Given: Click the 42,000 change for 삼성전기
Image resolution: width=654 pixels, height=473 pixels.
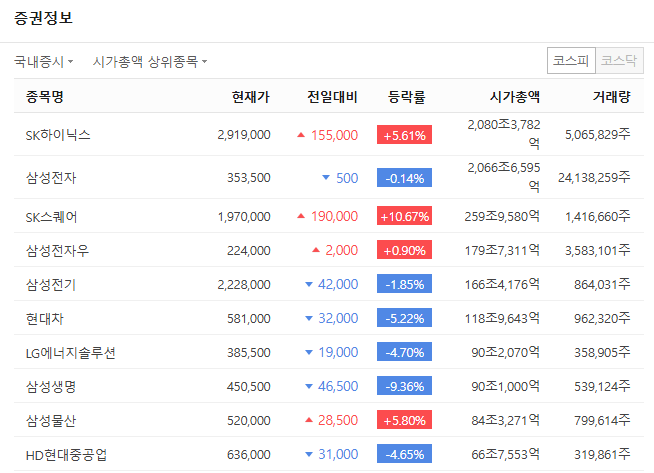Looking at the screenshot, I should (x=338, y=284).
